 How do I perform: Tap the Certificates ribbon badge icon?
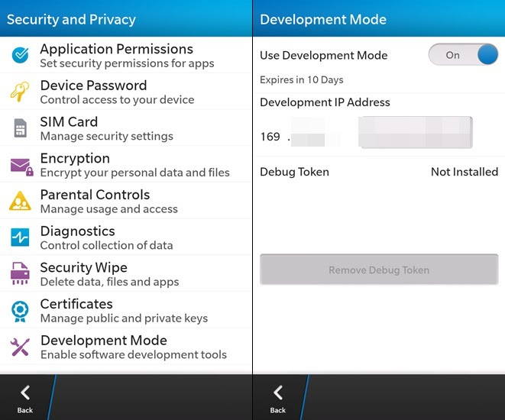pos(20,311)
